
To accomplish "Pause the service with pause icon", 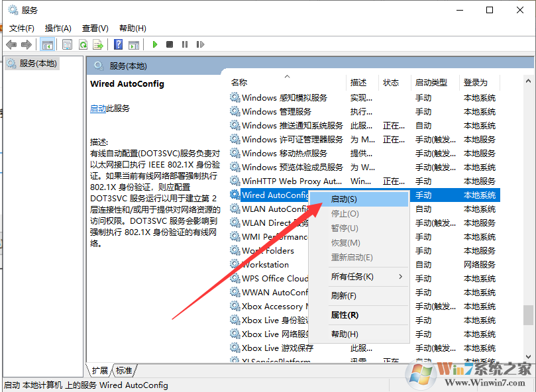I will coord(185,44).
